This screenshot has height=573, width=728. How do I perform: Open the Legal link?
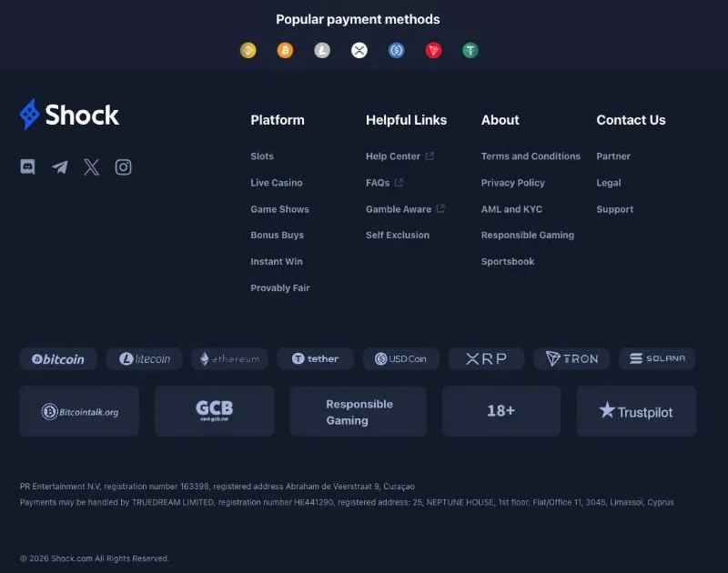click(609, 183)
